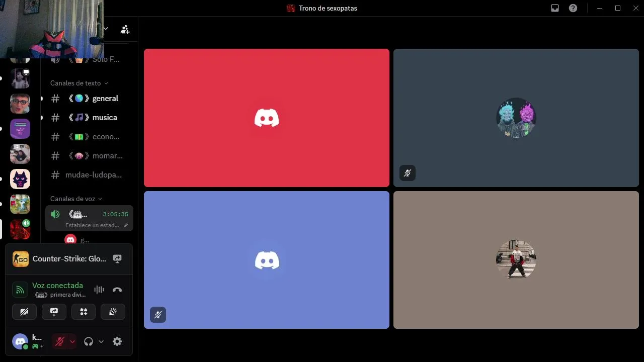Open User Settings gear
Screen dimensions: 644x362
(x=117, y=341)
